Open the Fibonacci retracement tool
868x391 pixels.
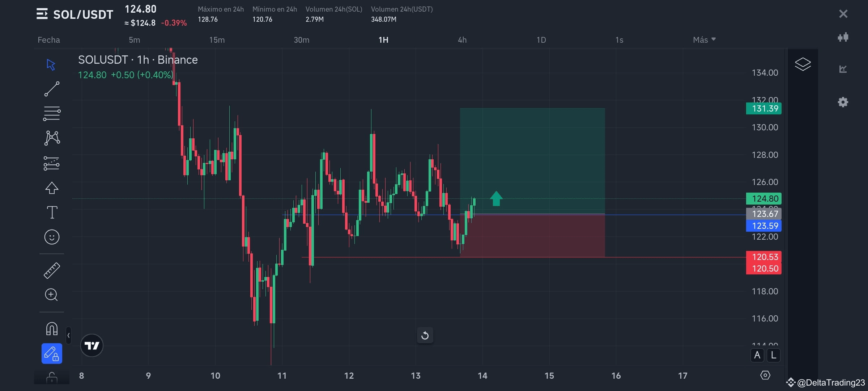point(52,113)
